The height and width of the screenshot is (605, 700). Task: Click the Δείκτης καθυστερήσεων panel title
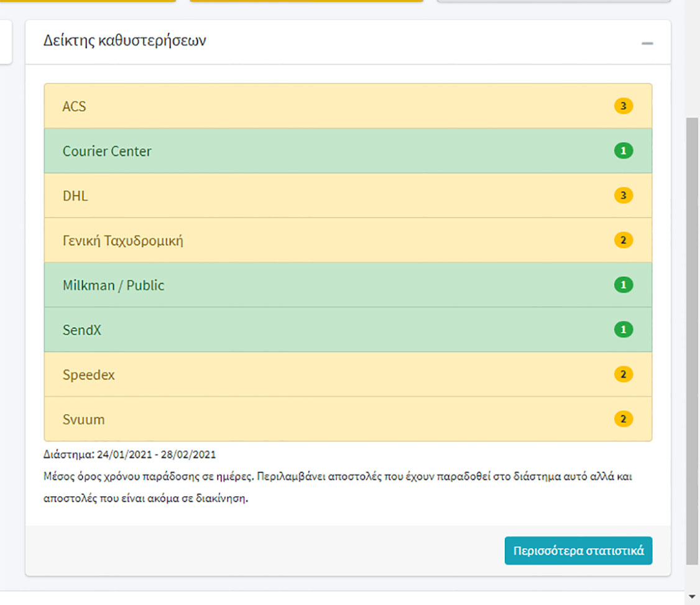124,40
